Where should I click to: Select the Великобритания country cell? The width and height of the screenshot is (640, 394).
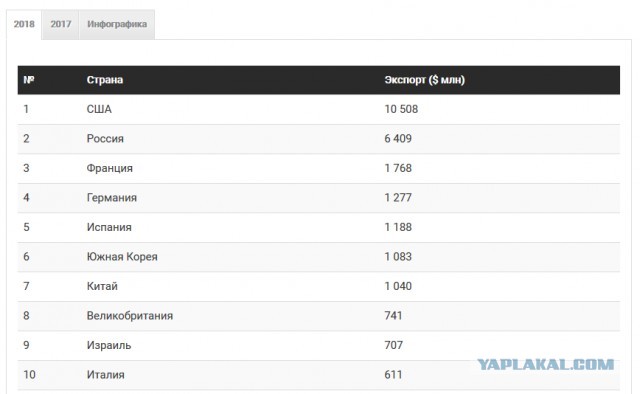click(x=129, y=316)
